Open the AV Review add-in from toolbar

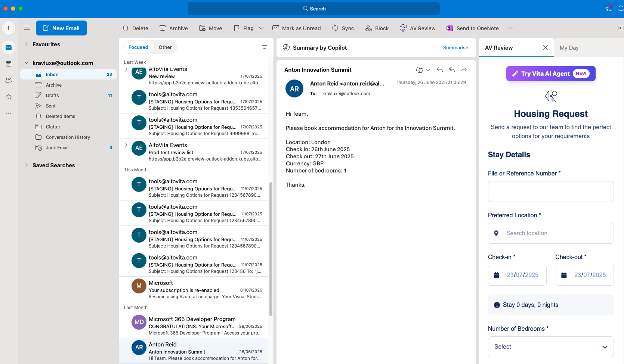pos(417,28)
